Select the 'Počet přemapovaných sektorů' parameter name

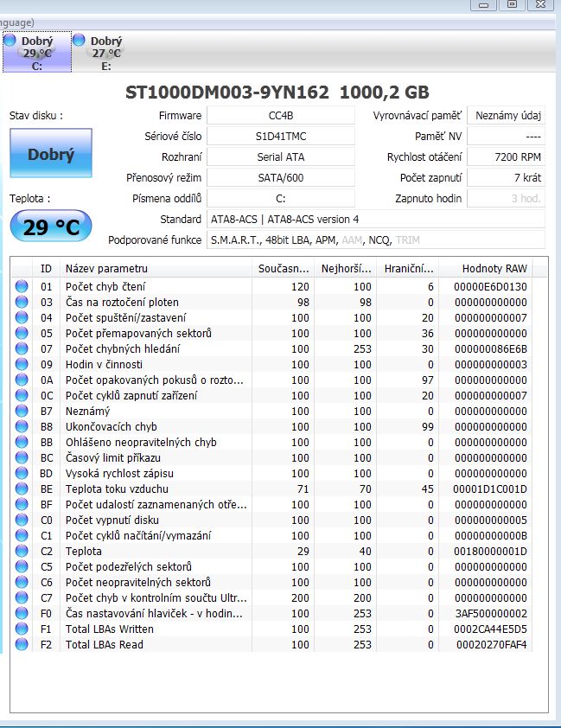(x=138, y=334)
